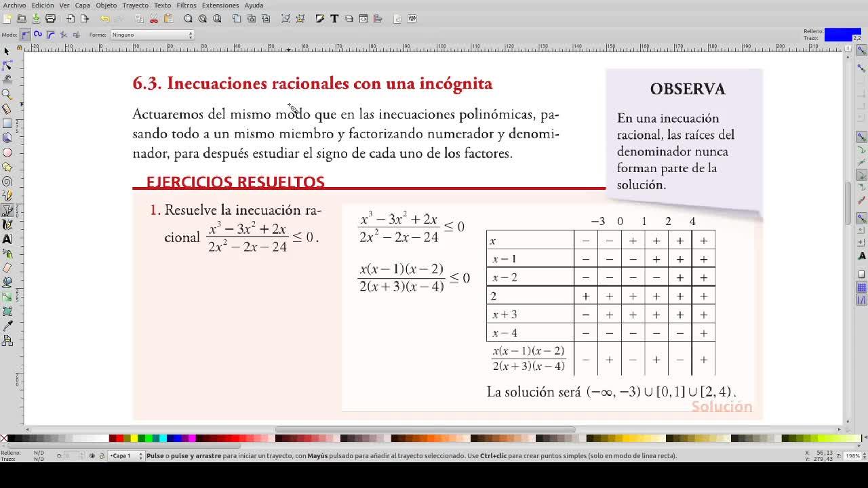Image resolution: width=868 pixels, height=488 pixels.
Task: Select the Measure ruler tool
Action: [7, 108]
